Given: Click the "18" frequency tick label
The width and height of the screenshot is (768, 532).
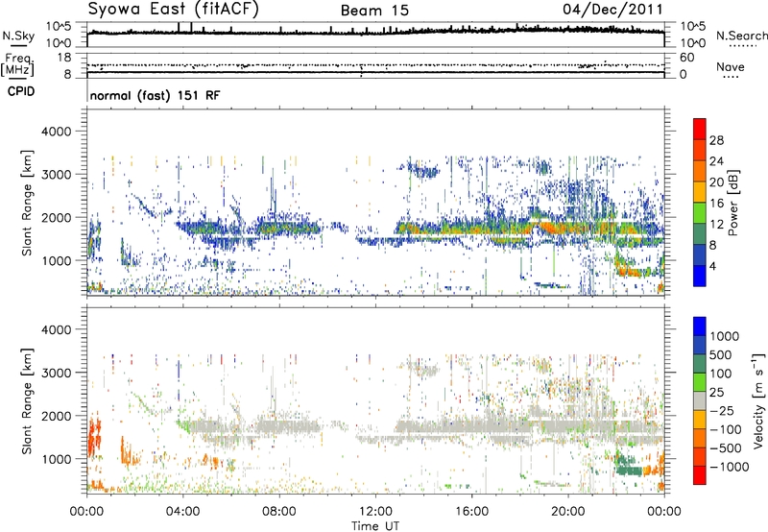Looking at the screenshot, I should point(64,58).
